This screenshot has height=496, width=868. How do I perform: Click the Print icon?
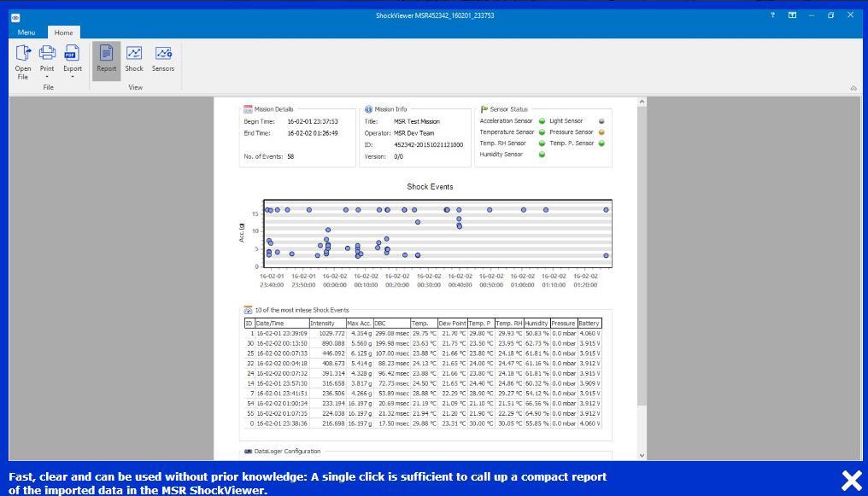coord(47,53)
